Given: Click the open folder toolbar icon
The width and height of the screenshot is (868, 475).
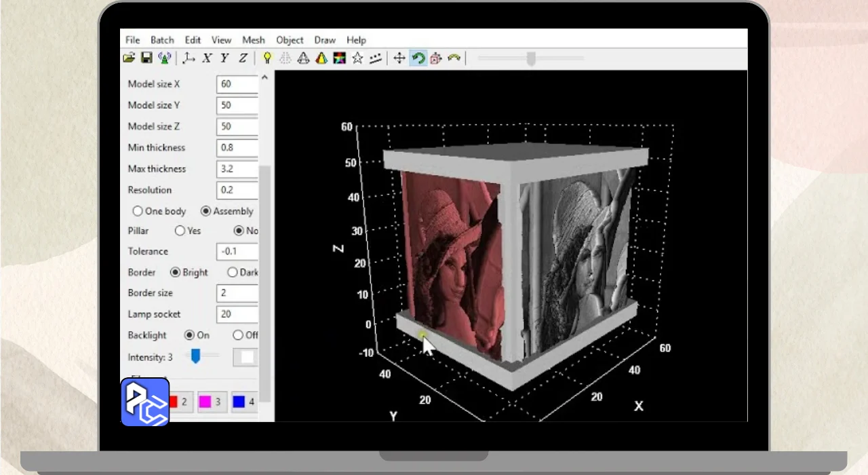Looking at the screenshot, I should pyautogui.click(x=129, y=58).
